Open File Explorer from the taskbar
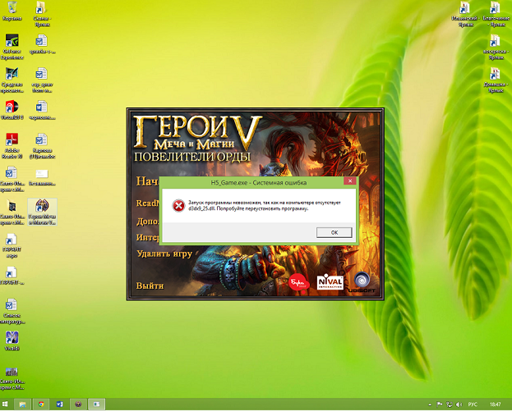This screenshot has height=411, width=512. 22,404
